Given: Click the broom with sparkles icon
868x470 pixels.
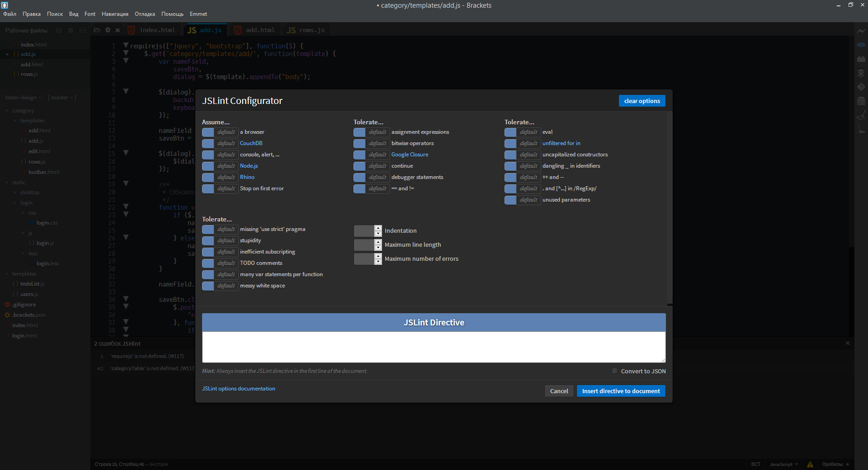Looking at the screenshot, I should click(861, 115).
